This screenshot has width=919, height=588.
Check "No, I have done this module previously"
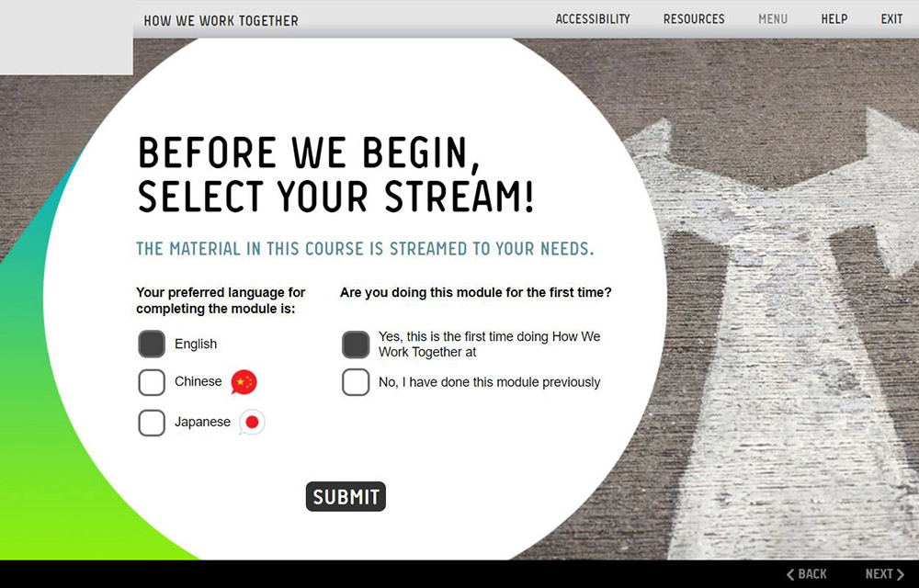[356, 382]
